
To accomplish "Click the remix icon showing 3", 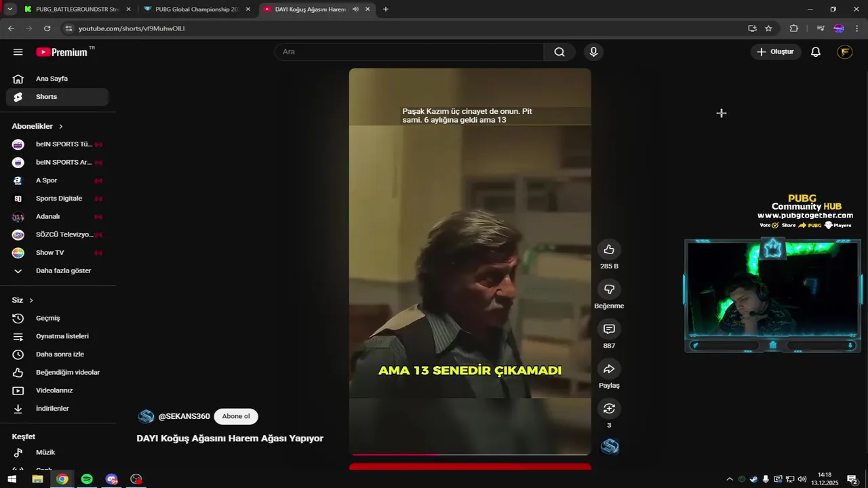I will tap(609, 409).
